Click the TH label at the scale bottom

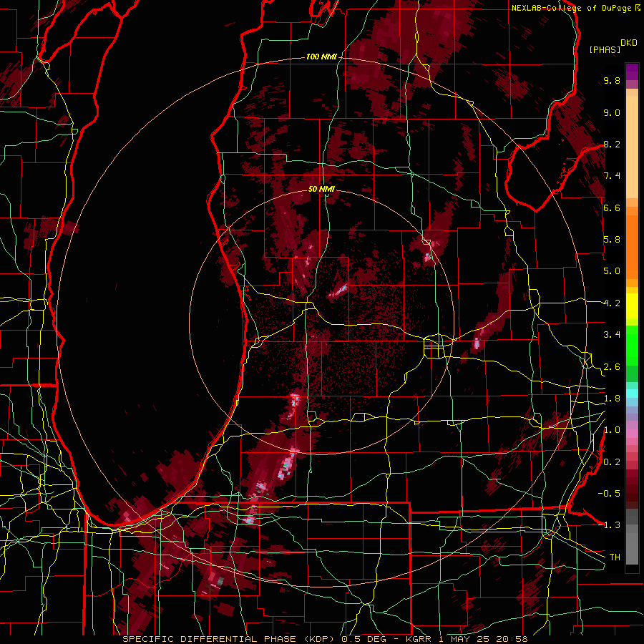[615, 557]
